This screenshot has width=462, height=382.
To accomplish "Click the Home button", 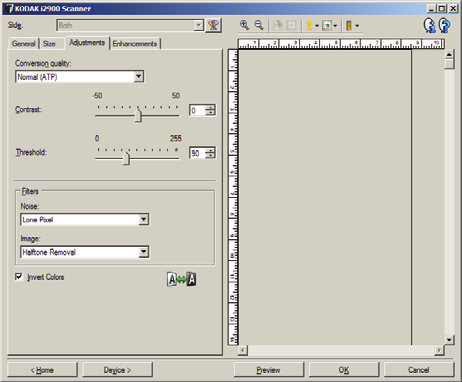I will 42,370.
